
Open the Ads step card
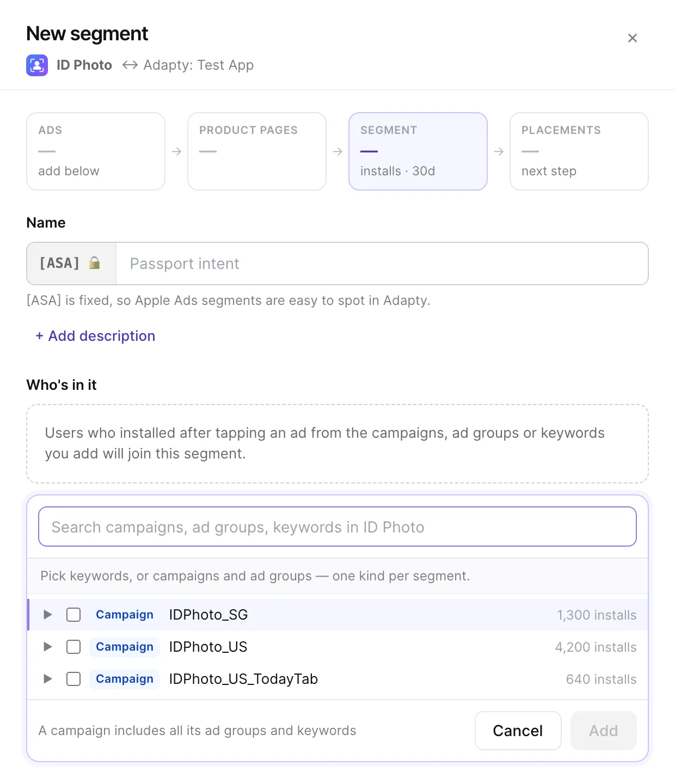(x=96, y=151)
